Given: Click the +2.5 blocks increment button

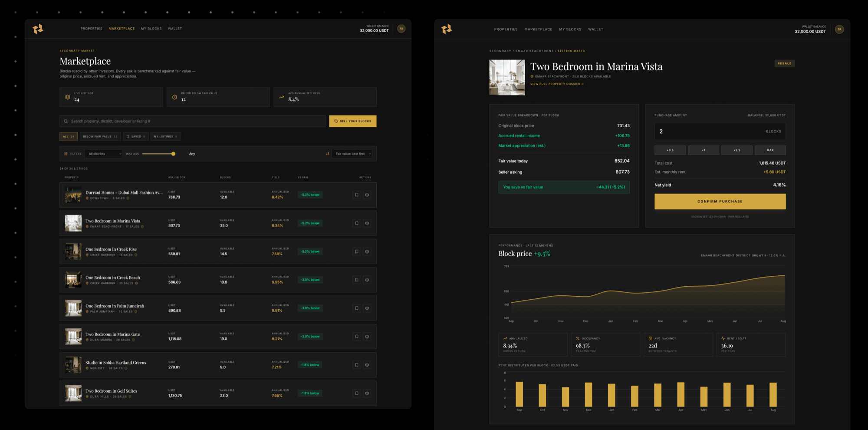Looking at the screenshot, I should click(737, 150).
